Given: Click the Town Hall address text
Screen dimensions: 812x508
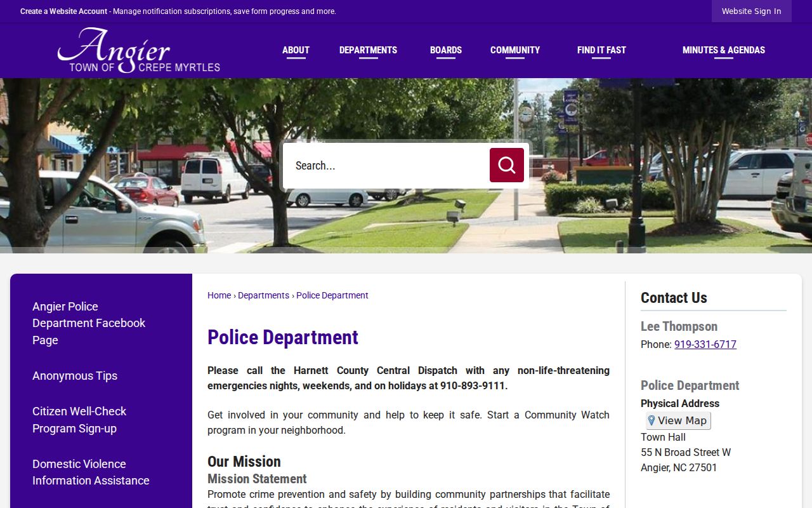Looking at the screenshot, I should coord(663,437).
